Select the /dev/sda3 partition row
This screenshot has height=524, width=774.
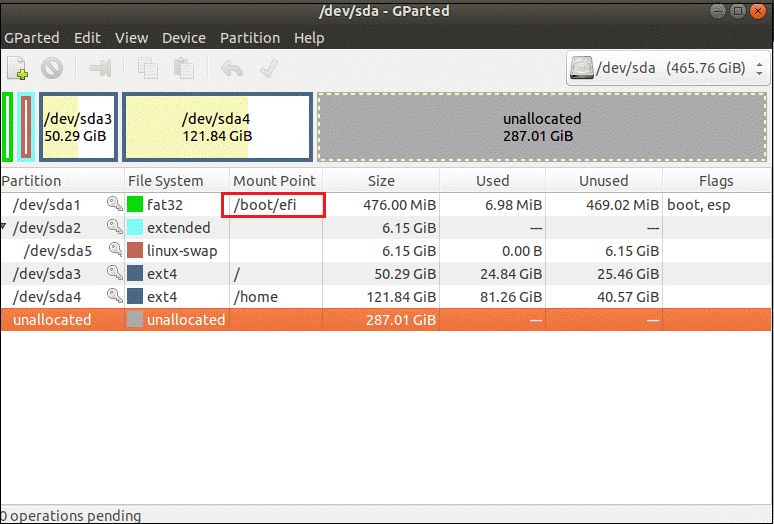pyautogui.click(x=386, y=273)
